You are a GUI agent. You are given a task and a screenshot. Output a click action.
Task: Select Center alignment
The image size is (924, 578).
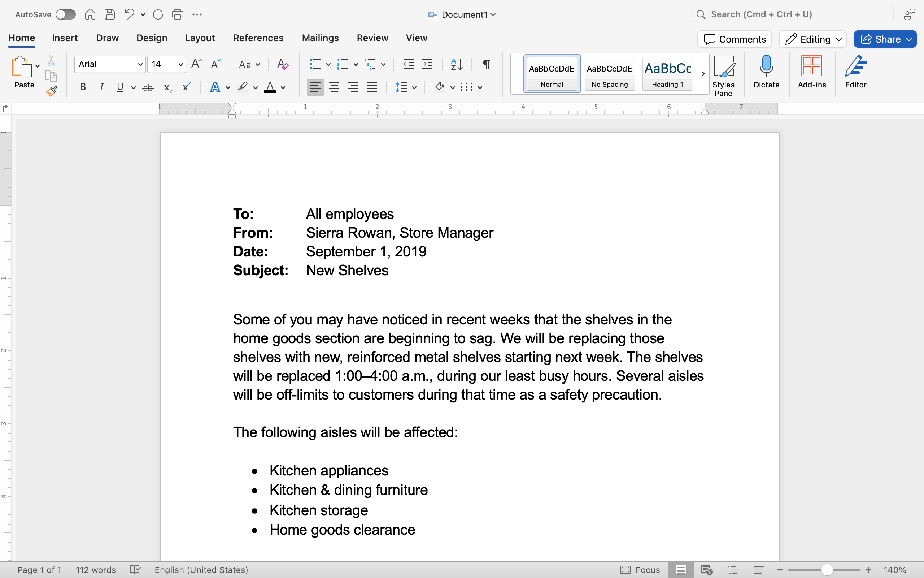pos(334,87)
